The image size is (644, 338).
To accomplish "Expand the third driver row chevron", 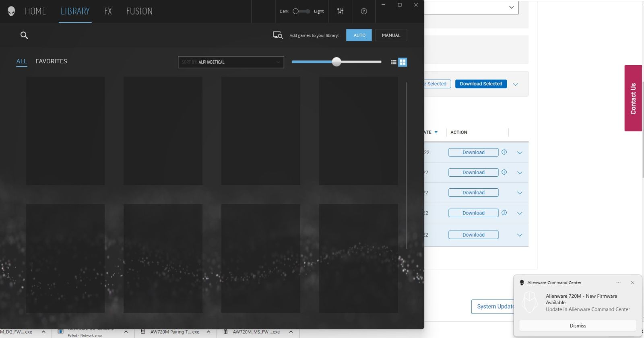I will tap(520, 193).
